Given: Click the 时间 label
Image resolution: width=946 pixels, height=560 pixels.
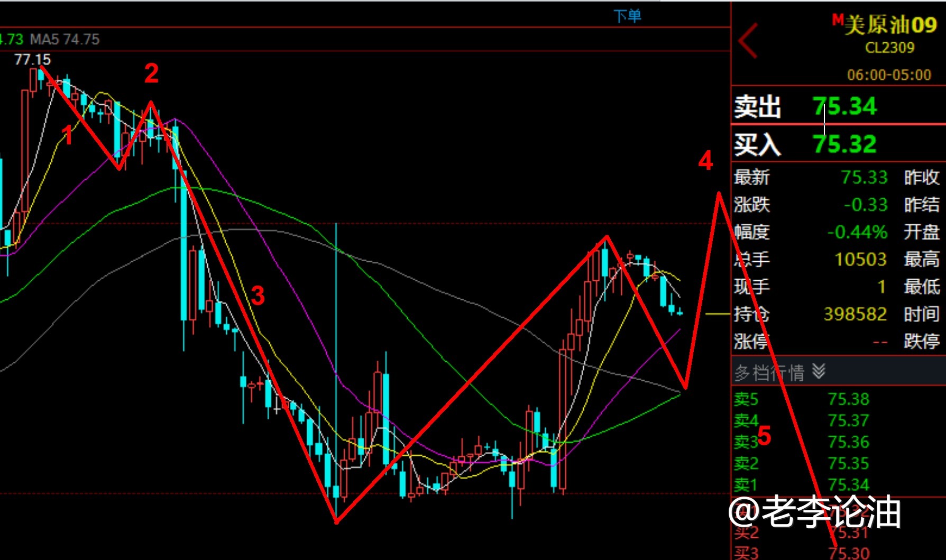Looking at the screenshot, I should coord(921,315).
